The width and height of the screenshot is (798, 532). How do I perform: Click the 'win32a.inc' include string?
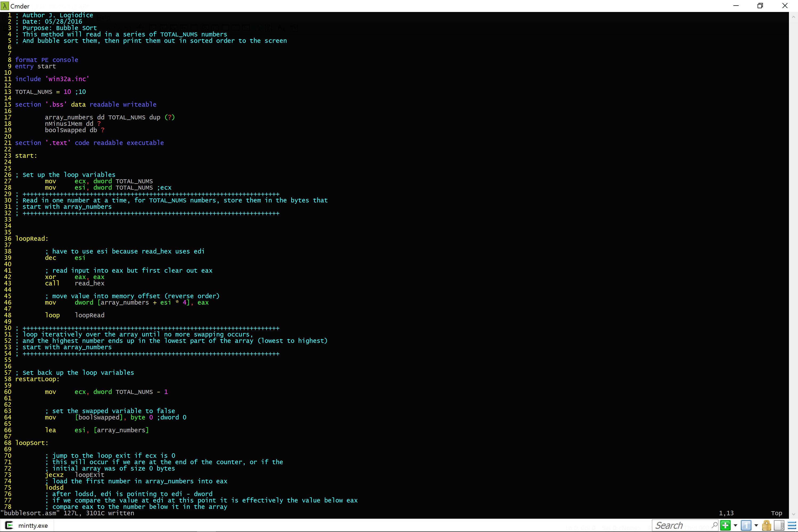67,79
